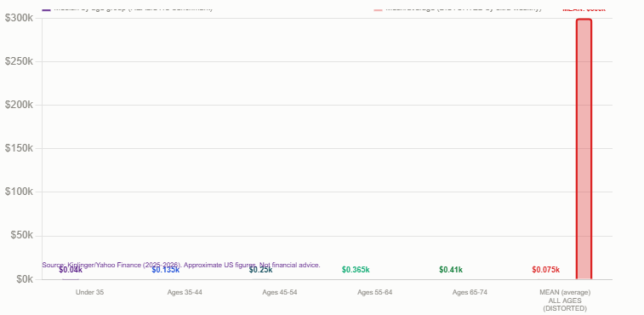Select the Ages 35-44 axis label
Image resolution: width=644 pixels, height=315 pixels.
pyautogui.click(x=185, y=292)
